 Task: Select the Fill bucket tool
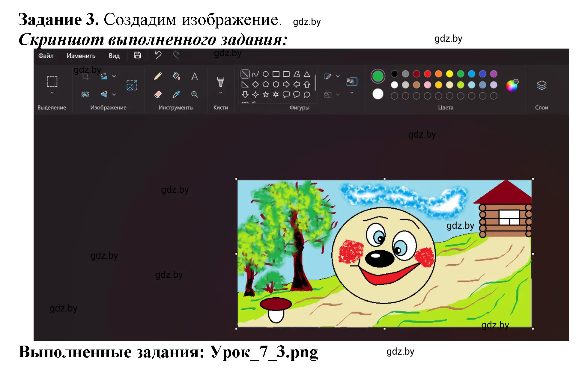tap(176, 76)
